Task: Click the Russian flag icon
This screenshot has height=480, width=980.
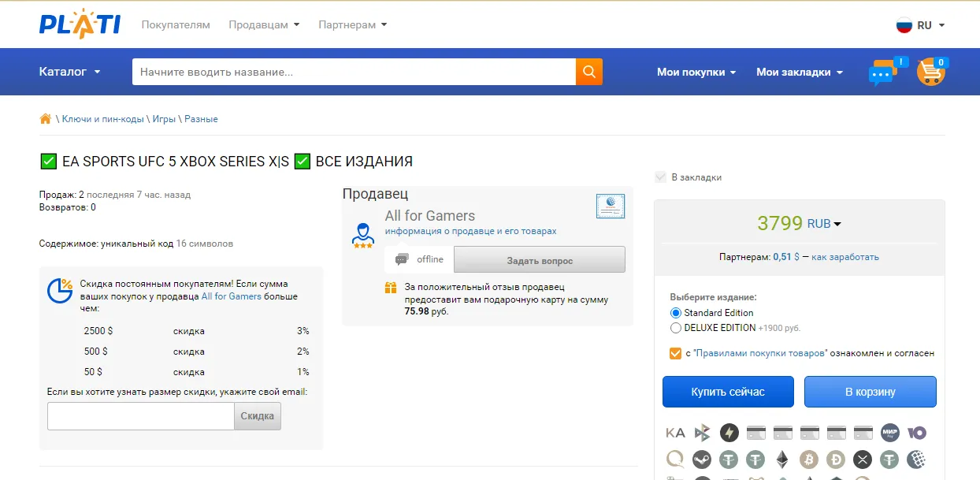Action: tap(904, 25)
